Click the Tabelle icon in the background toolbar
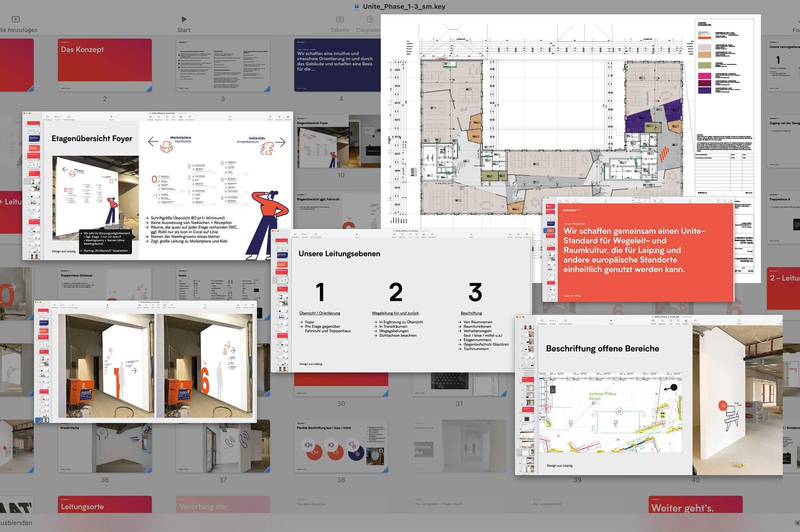 point(340,19)
